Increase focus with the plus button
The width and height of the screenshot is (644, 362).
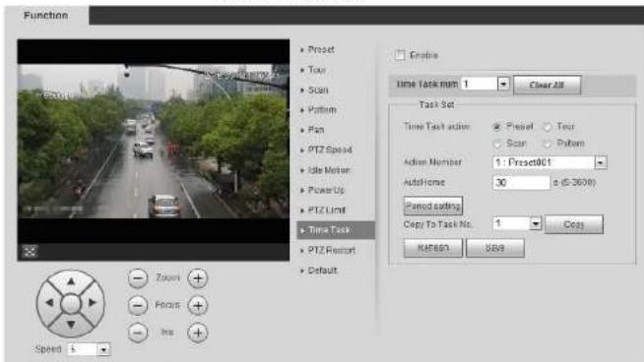coord(198,305)
